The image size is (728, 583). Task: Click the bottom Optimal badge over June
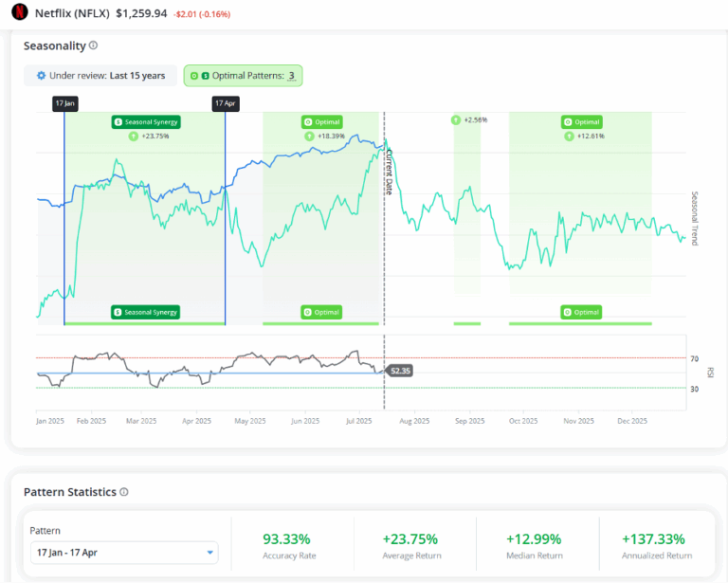click(321, 312)
